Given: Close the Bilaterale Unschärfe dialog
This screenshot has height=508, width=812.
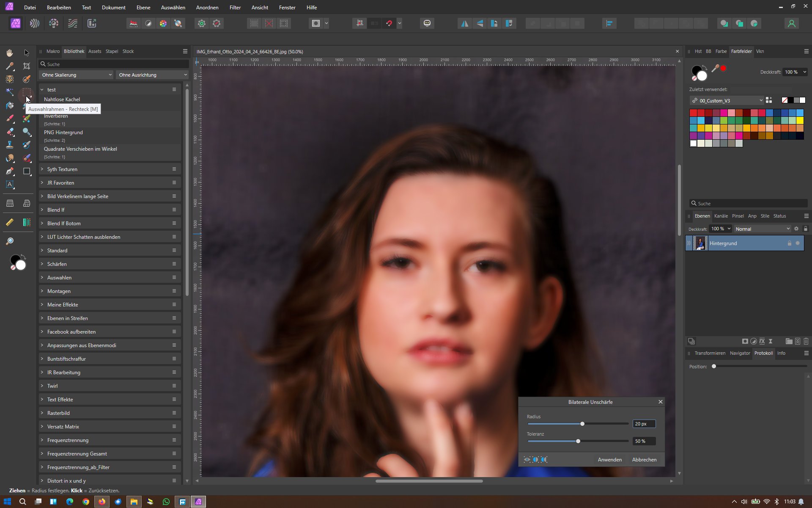Looking at the screenshot, I should 660,402.
